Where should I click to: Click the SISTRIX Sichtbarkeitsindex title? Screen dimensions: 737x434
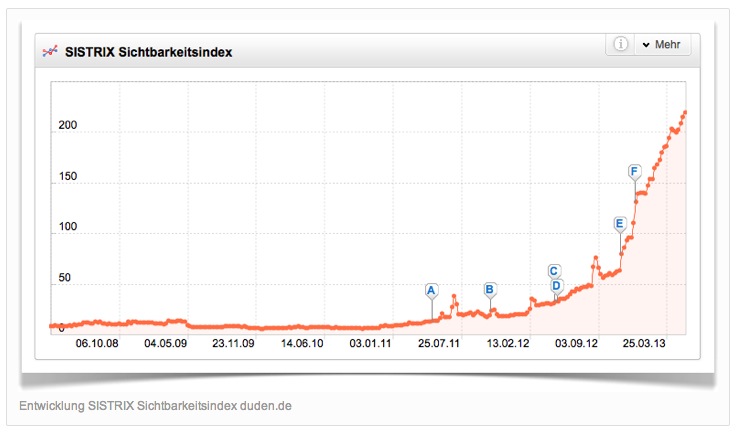coord(148,50)
